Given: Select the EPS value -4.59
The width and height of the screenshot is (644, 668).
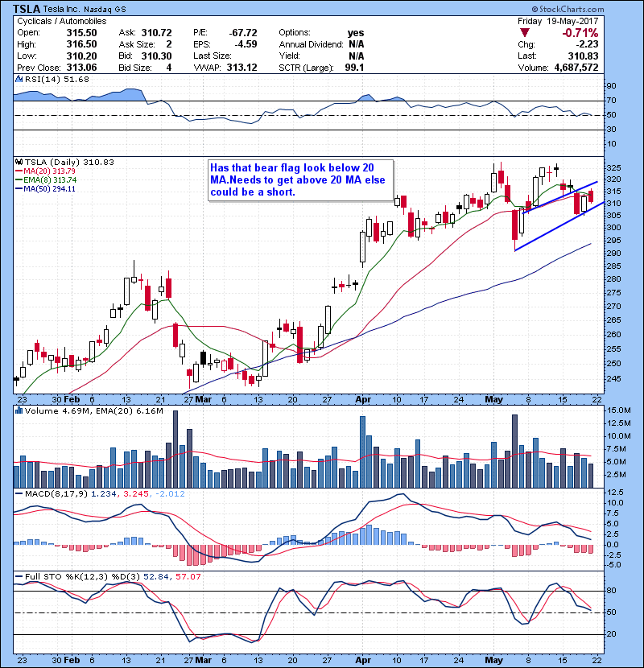Looking at the screenshot, I should click(246, 44).
